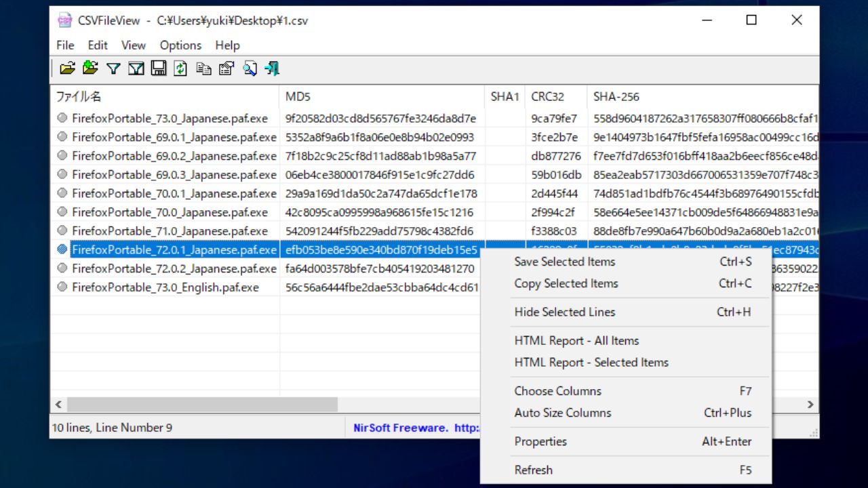Click the green-plus folder toolbar icon
This screenshot has height=488, width=868.
[90, 68]
